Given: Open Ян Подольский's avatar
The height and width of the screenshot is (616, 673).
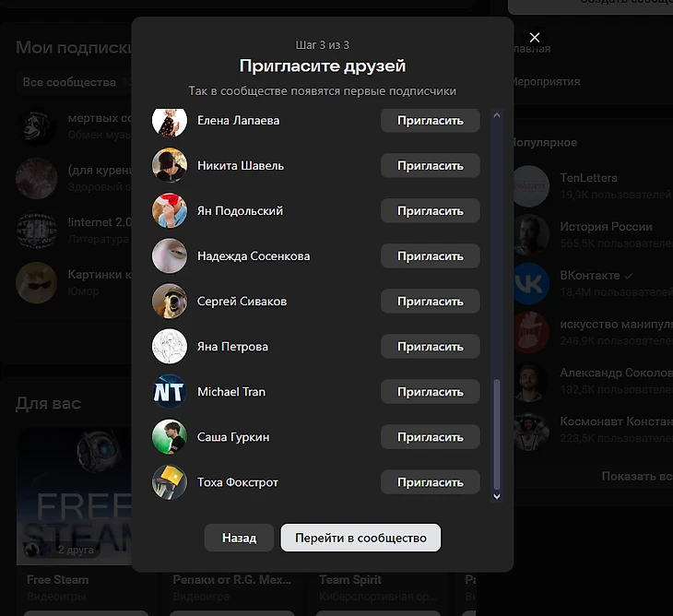Looking at the screenshot, I should coord(170,210).
